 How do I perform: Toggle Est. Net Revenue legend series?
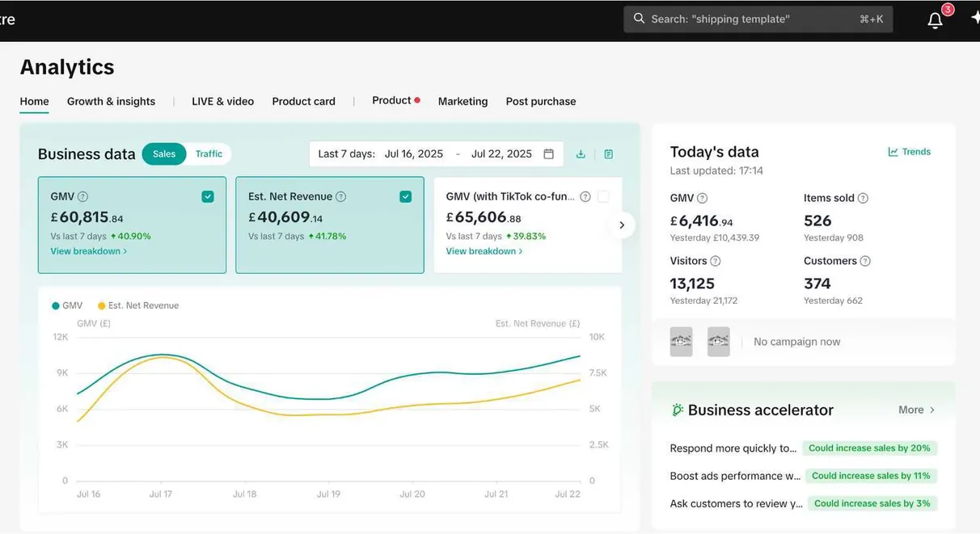138,305
